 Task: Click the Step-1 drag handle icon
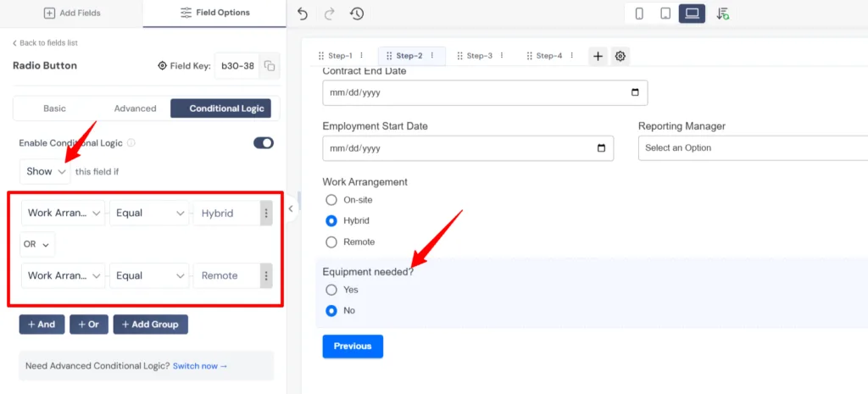pos(321,56)
